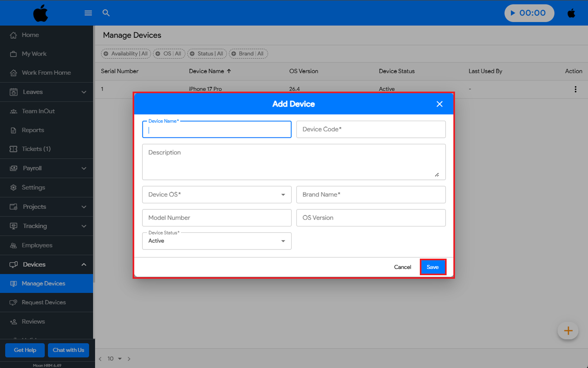Focus the Description text area
This screenshot has height=368, width=588.
point(293,162)
